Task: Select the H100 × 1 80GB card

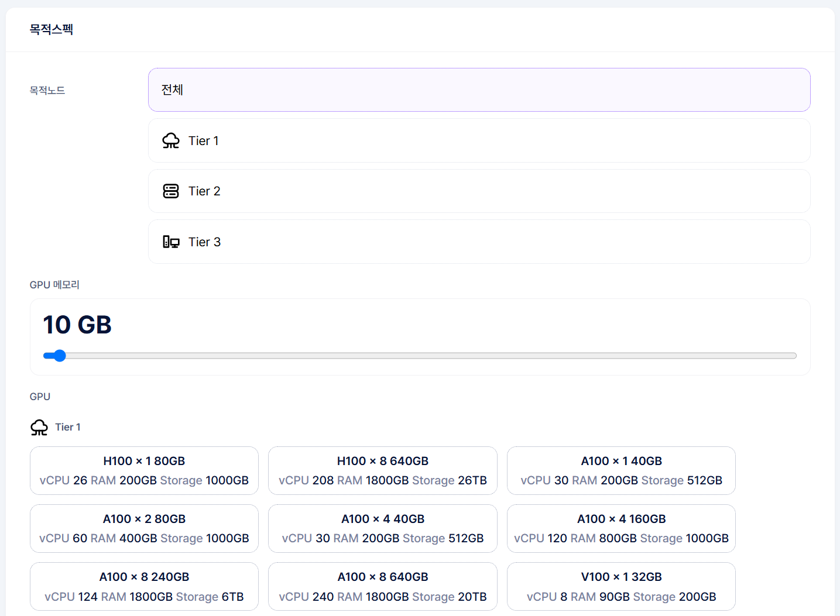Action: click(x=144, y=470)
